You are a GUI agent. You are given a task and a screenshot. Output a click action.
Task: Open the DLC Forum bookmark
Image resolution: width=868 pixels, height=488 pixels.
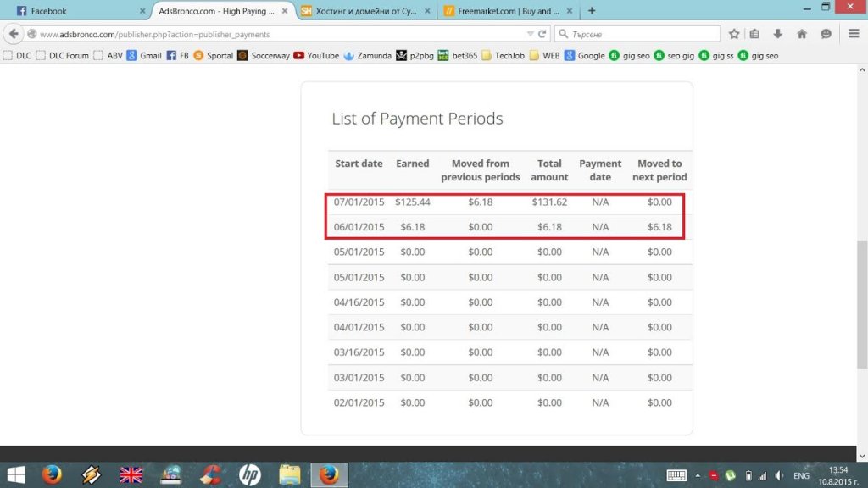point(63,55)
